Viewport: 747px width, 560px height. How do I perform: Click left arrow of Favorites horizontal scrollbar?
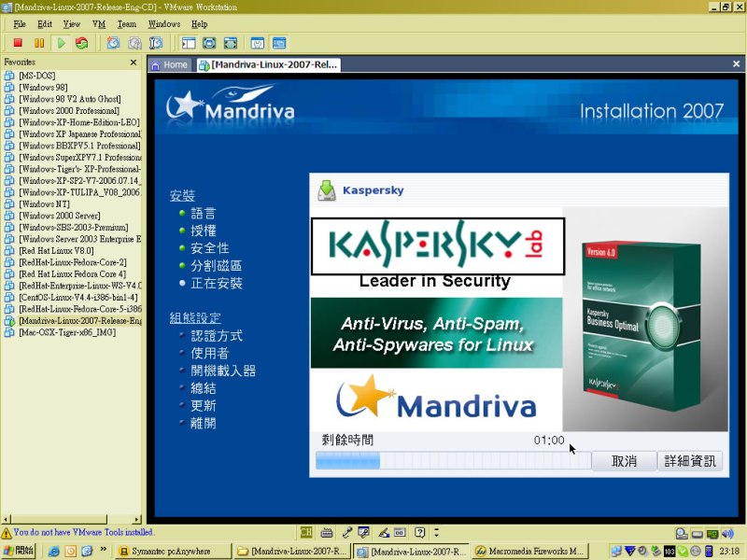pos(6,519)
